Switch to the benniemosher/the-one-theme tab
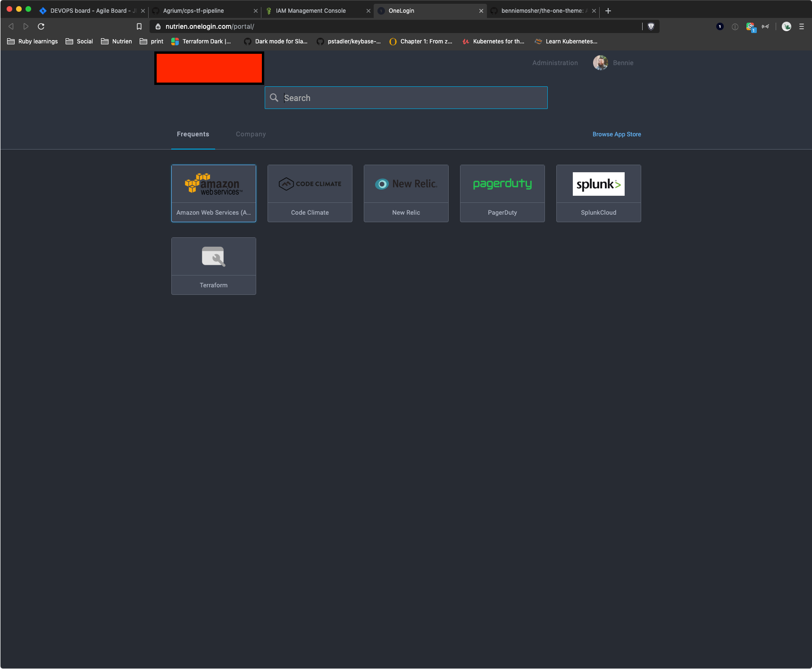This screenshot has width=812, height=669. pyautogui.click(x=542, y=11)
